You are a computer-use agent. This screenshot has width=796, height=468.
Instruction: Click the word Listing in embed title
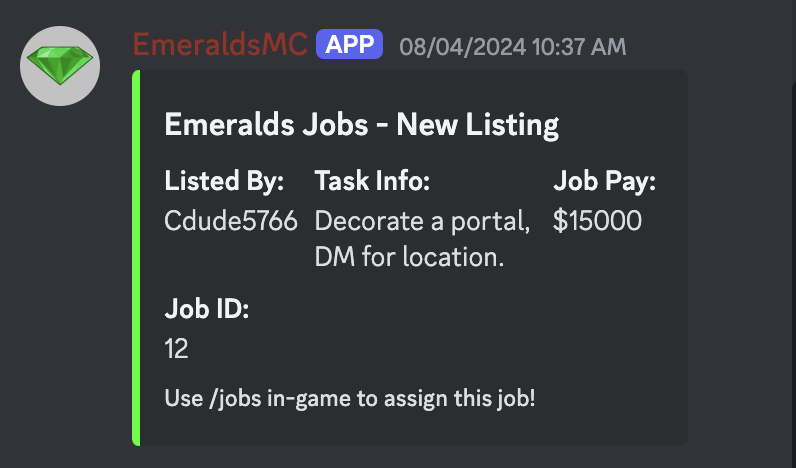click(512, 125)
